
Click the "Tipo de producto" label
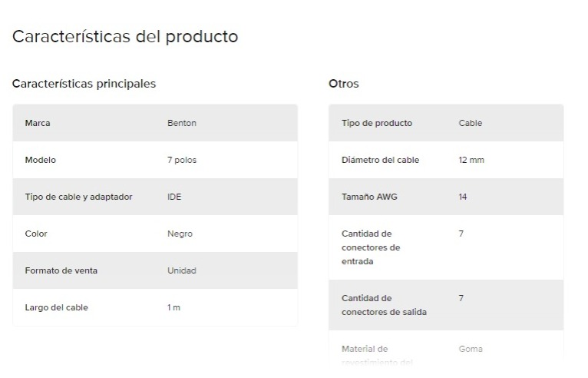click(377, 123)
